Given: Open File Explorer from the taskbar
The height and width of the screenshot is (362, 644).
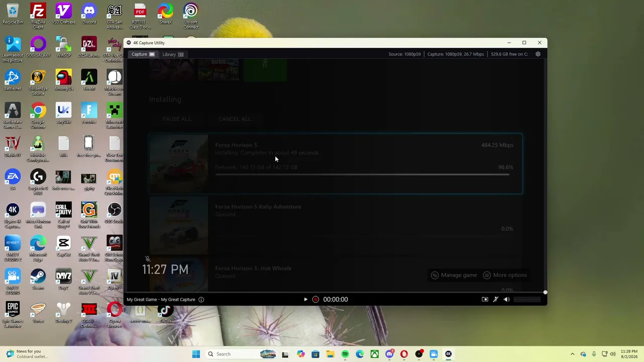Looking at the screenshot, I should [330, 354].
